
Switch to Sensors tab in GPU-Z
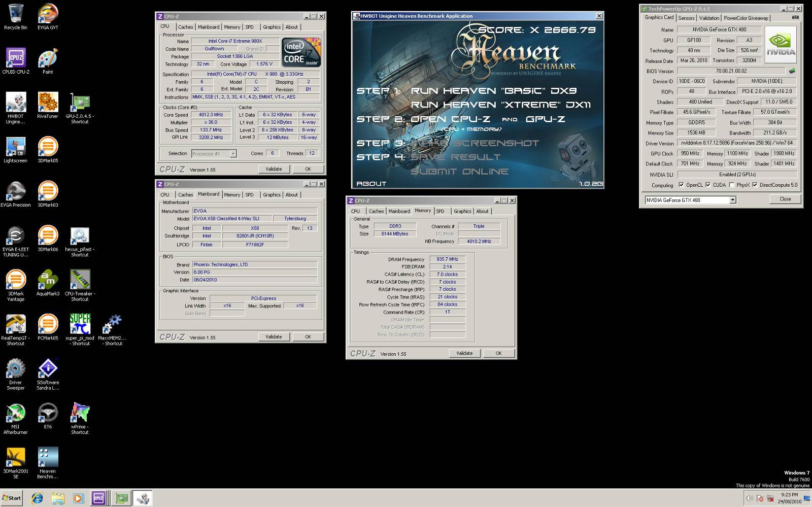point(686,18)
